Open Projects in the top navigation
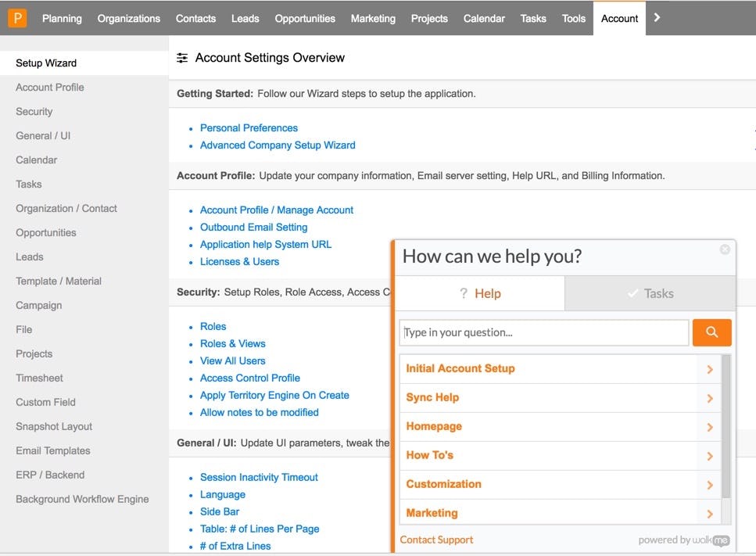Viewport: 756px width, 556px height. pos(429,18)
